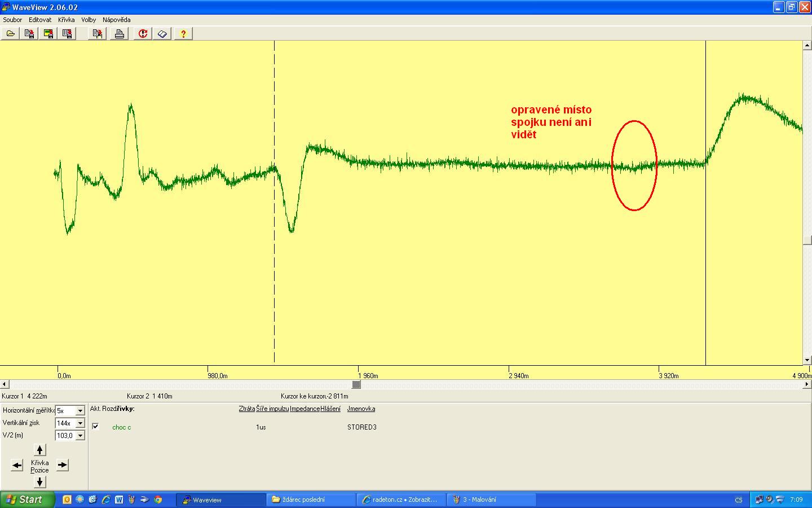Click the Jmenovka column header

[x=361, y=409]
